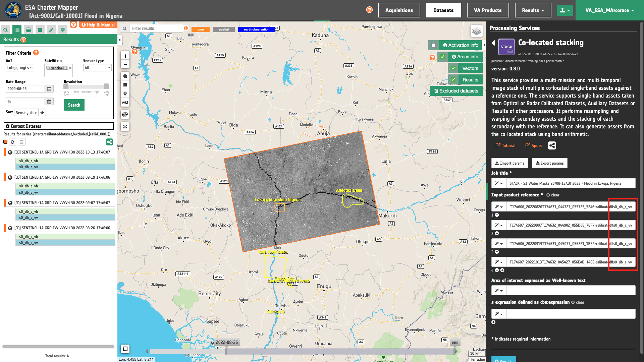Image resolution: width=644 pixels, height=362 pixels.
Task: Toggle the spatial filter tag
Action: coord(224,29)
